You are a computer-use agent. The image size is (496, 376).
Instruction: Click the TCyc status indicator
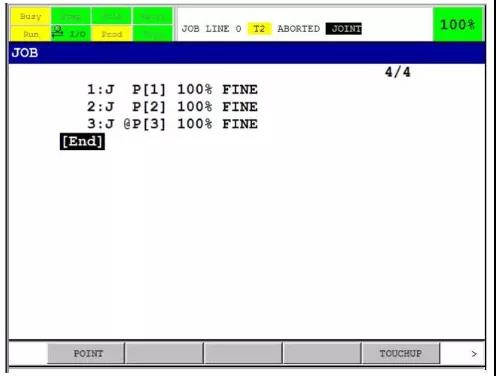(x=153, y=34)
